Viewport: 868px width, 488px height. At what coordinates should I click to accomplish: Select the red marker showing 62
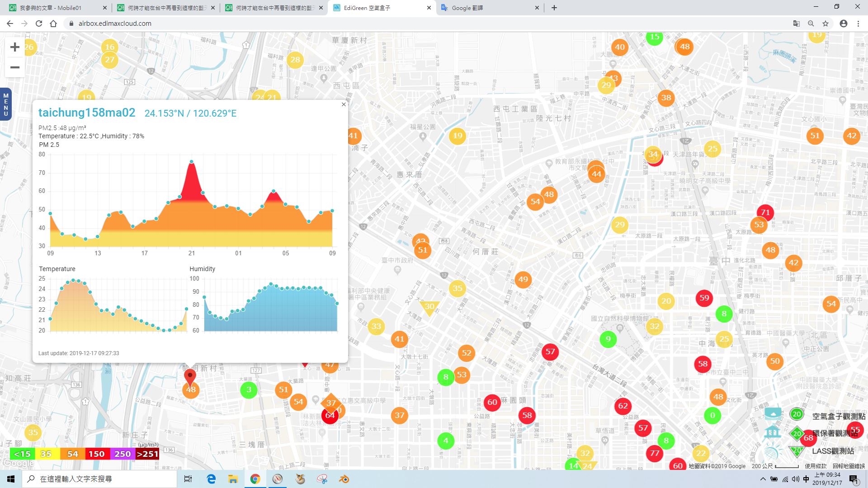(623, 406)
